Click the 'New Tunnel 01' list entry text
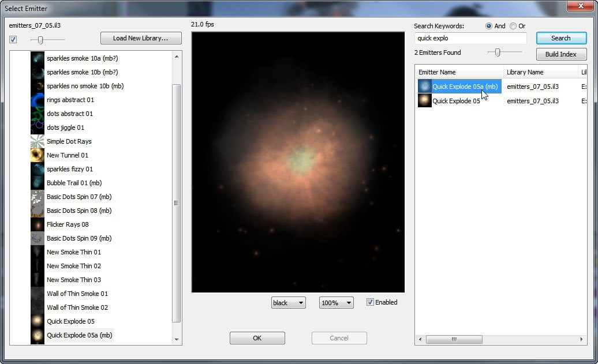Image resolution: width=598 pixels, height=364 pixels. pyautogui.click(x=67, y=155)
